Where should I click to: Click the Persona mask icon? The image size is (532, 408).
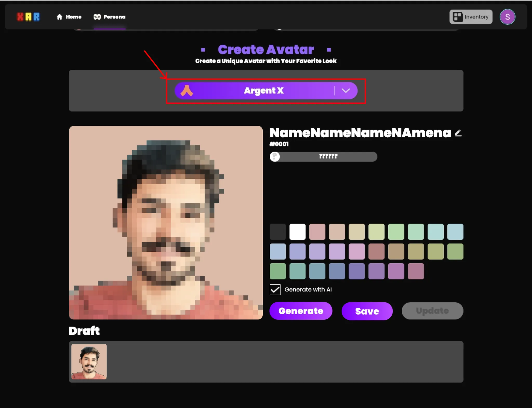(97, 17)
